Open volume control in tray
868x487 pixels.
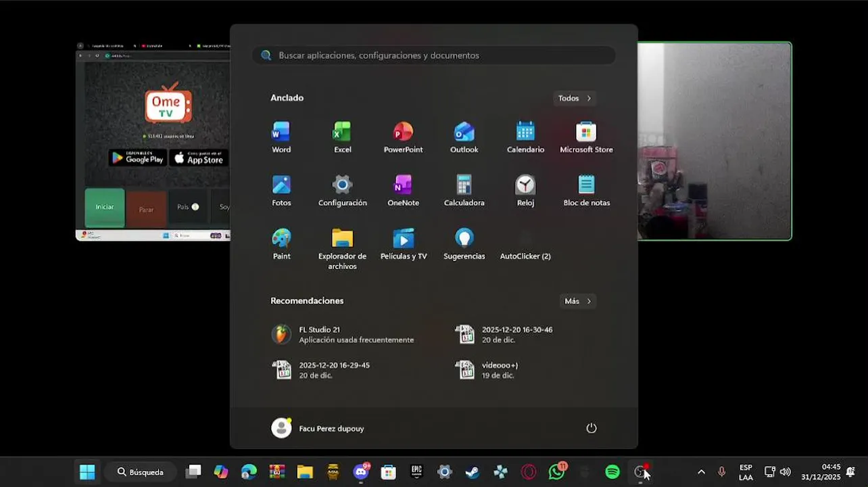pyautogui.click(x=785, y=472)
